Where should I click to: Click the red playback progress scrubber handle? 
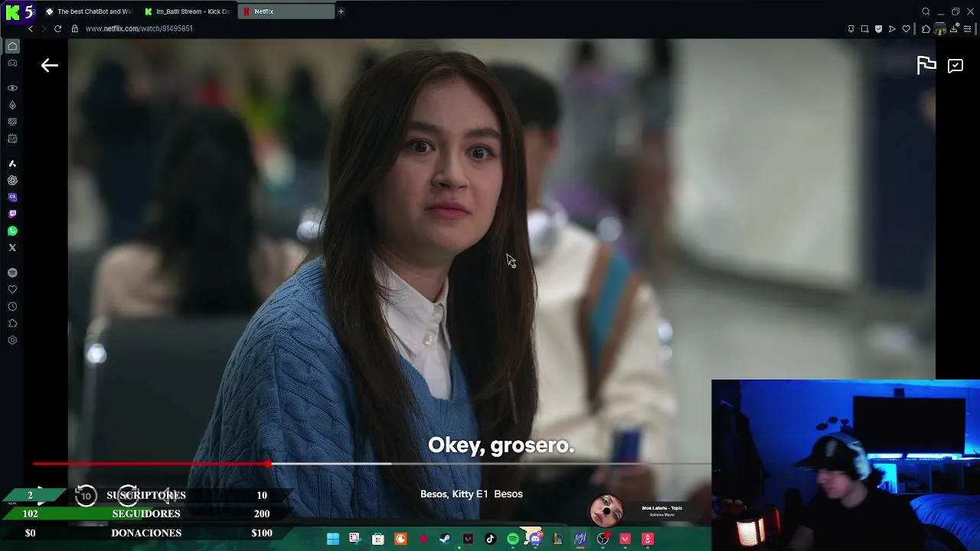click(267, 464)
